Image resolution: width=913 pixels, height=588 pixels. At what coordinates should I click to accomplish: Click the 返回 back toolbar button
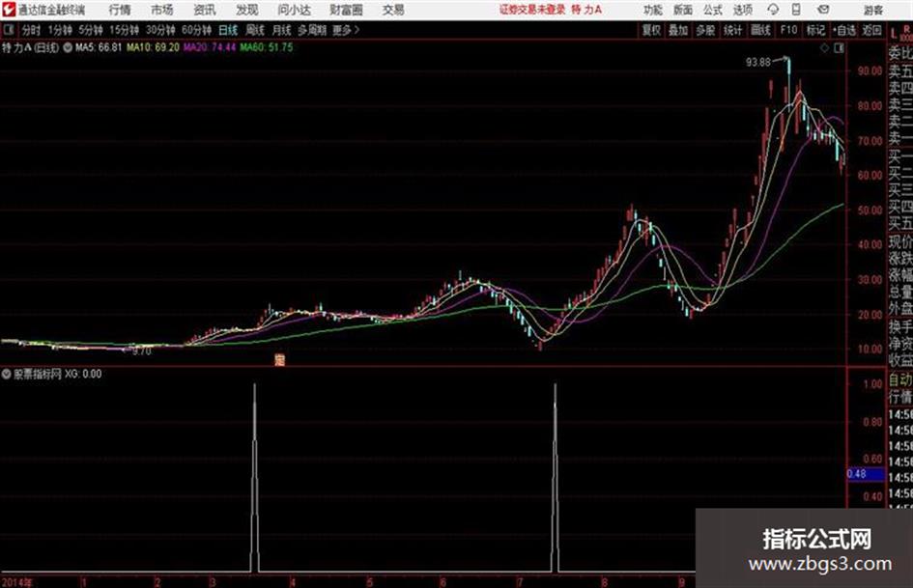pyautogui.click(x=871, y=30)
